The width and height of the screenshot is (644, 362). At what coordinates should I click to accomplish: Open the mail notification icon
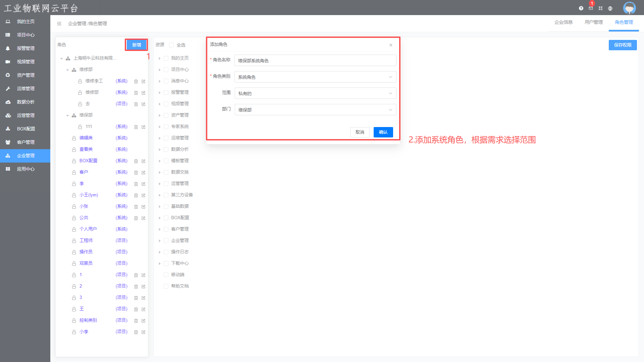coord(591,8)
